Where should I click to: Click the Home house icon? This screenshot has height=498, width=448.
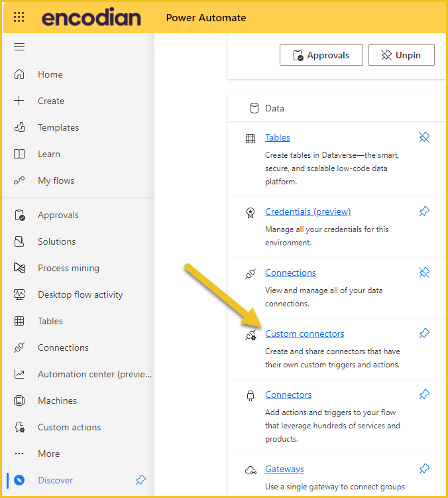[19, 74]
